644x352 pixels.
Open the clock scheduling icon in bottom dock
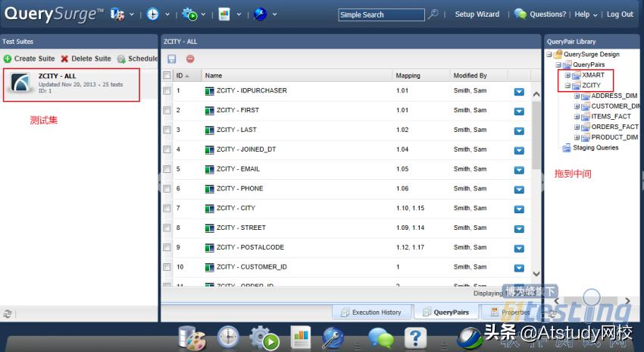point(229,338)
